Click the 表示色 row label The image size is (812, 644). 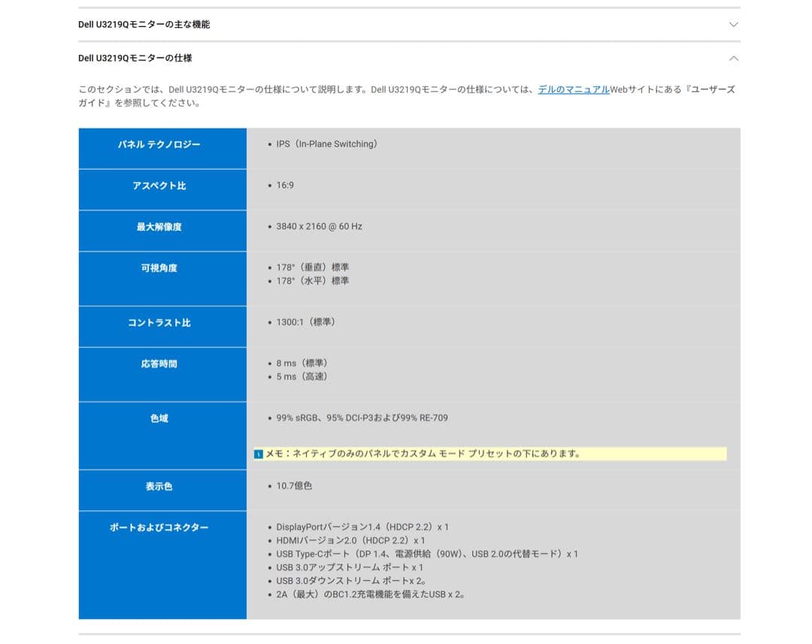[x=162, y=486]
